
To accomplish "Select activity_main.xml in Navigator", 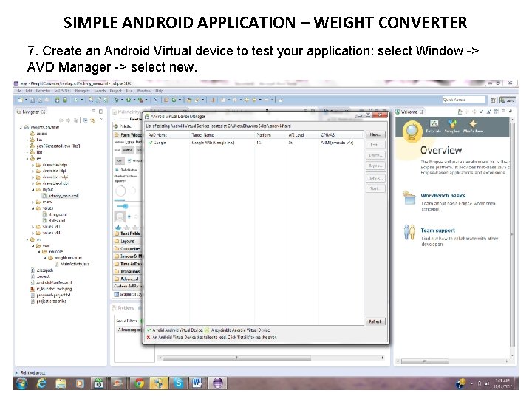I will pos(61,196).
